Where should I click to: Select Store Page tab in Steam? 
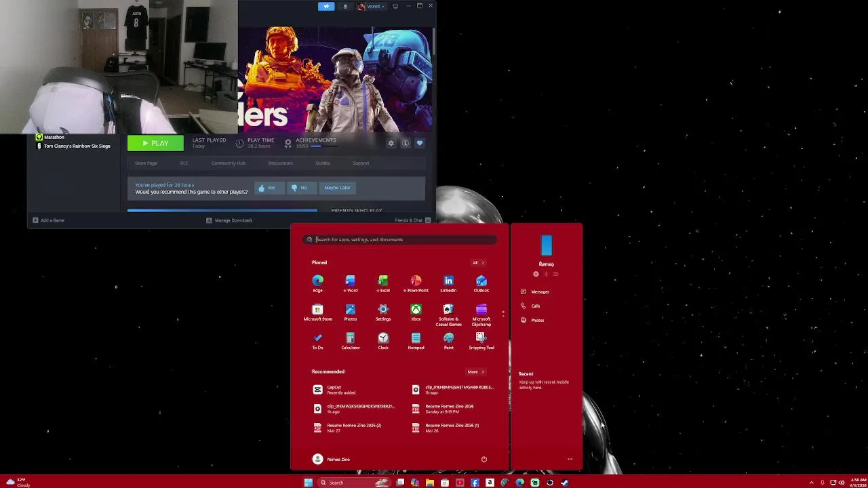(146, 163)
